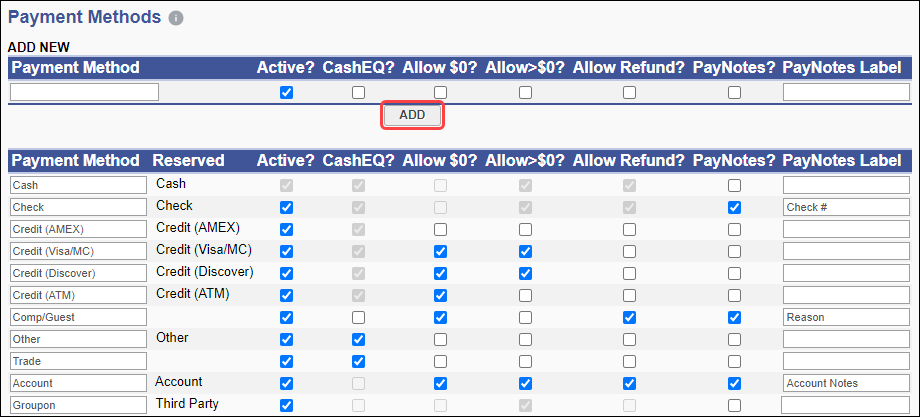This screenshot has height=417, width=920.
Task: Focus the new Payment Method name field
Action: click(x=85, y=92)
